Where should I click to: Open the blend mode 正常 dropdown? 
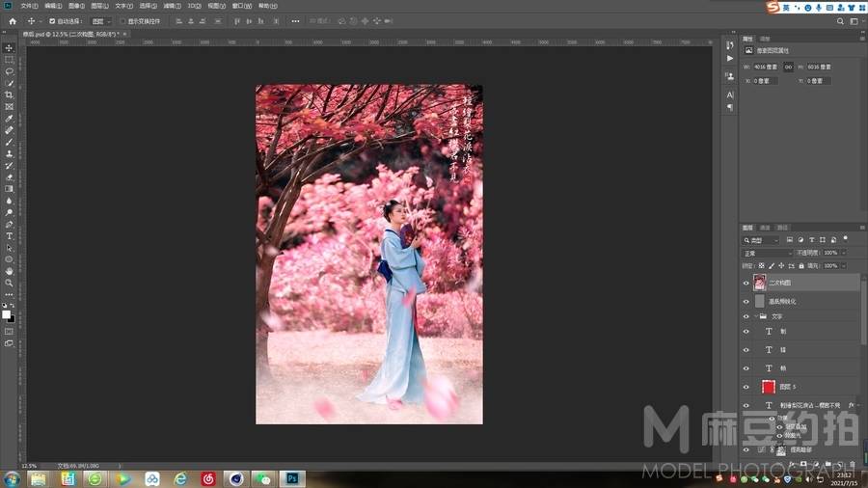(768, 253)
